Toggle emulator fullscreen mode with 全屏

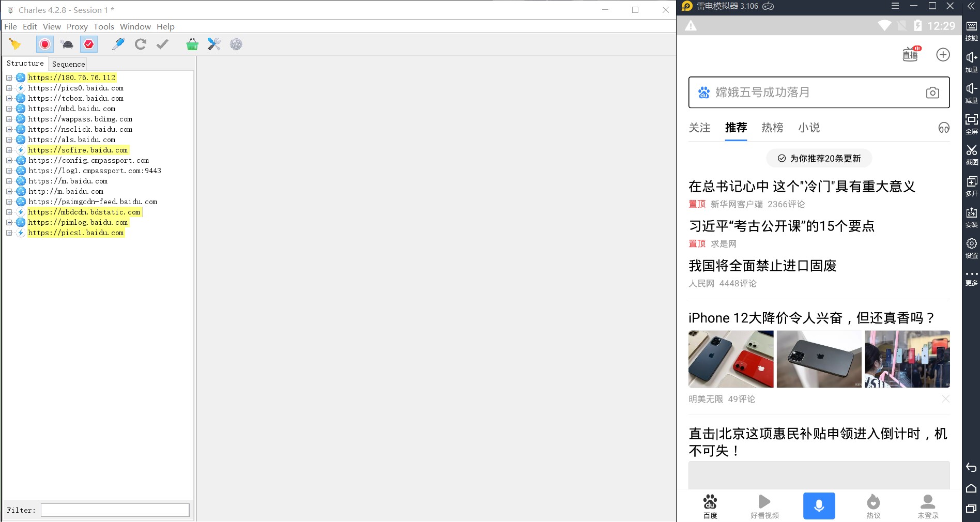tap(971, 123)
